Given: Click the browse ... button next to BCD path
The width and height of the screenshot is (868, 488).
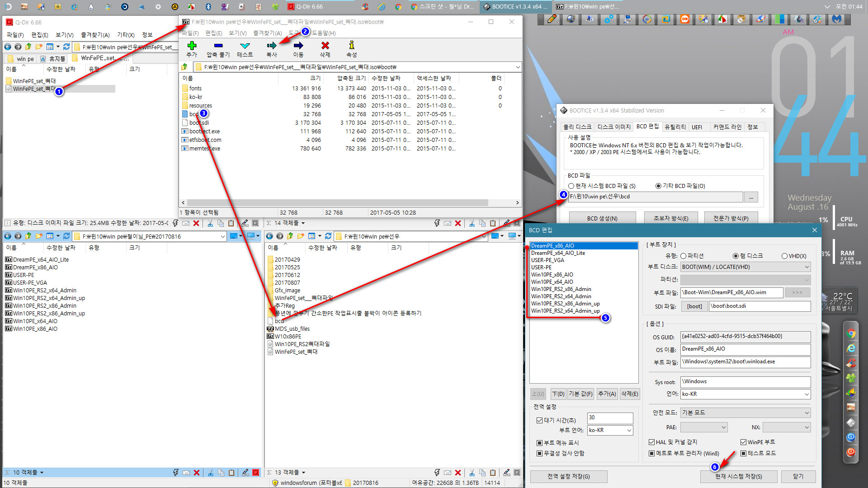Looking at the screenshot, I should 751,197.
